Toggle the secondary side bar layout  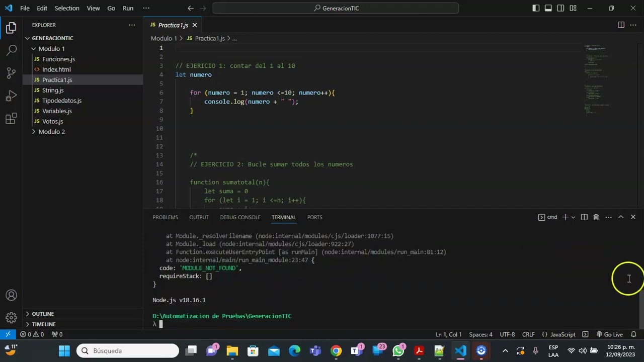(x=560, y=8)
